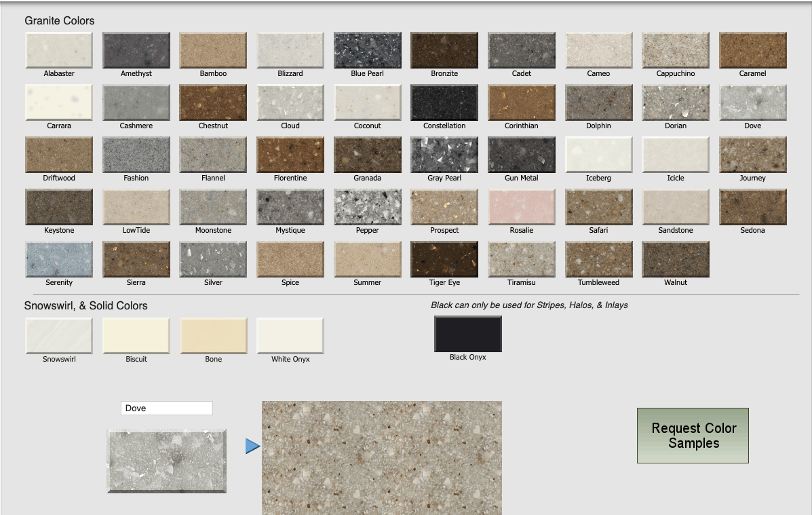Choose the Carrara granite sample

click(58, 102)
